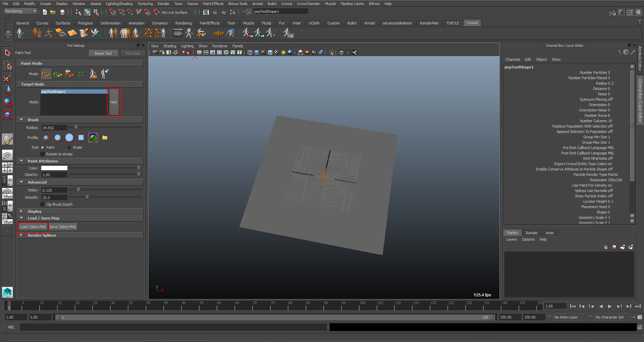Create new empty display layer icon
Image resolution: width=644 pixels, height=342 pixels.
(x=622, y=247)
